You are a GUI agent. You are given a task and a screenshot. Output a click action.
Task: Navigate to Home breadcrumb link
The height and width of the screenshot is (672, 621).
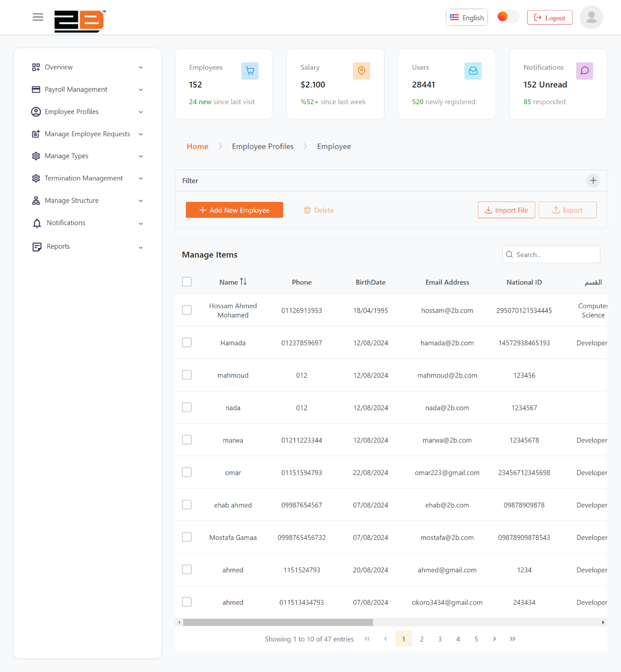[x=197, y=146]
